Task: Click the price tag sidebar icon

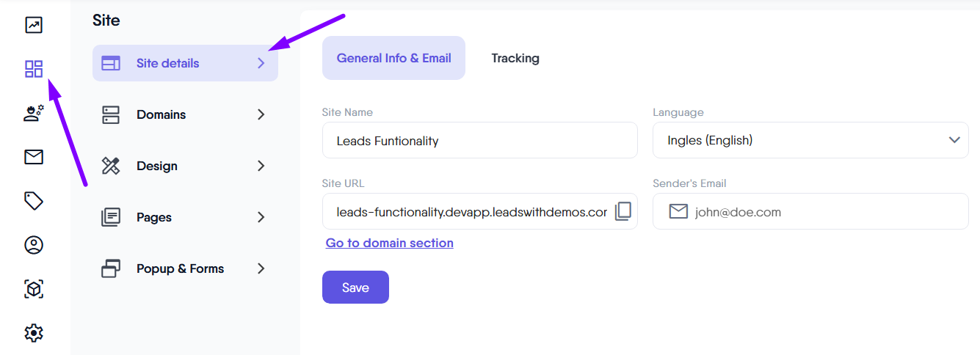Action: click(x=34, y=201)
